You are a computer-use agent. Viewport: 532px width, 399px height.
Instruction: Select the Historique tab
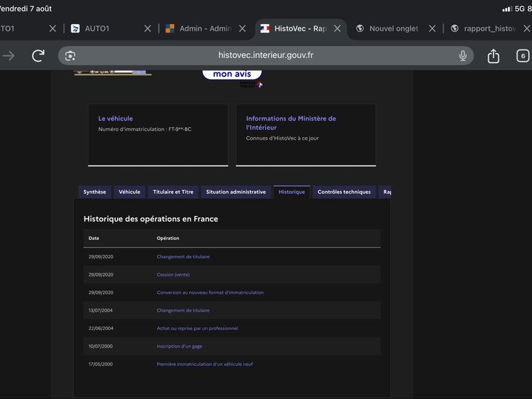pyautogui.click(x=292, y=192)
